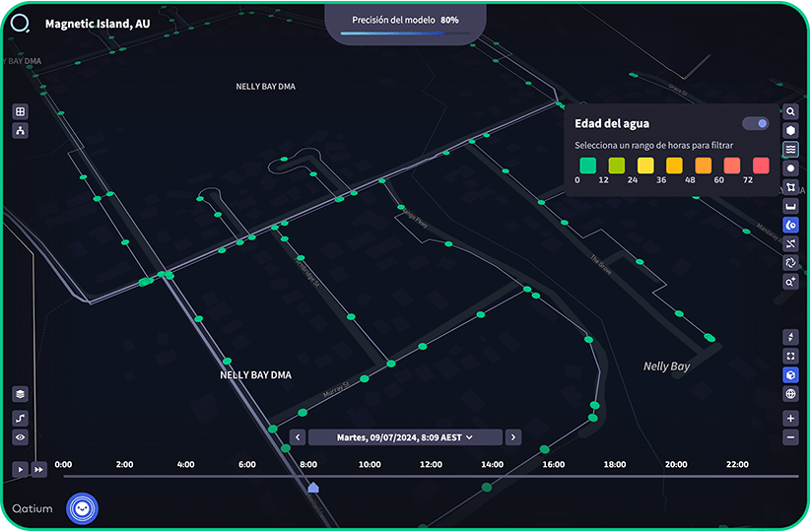The height and width of the screenshot is (532, 811).
Task: Toggle the highlighted water age tool button
Action: [x=790, y=225]
